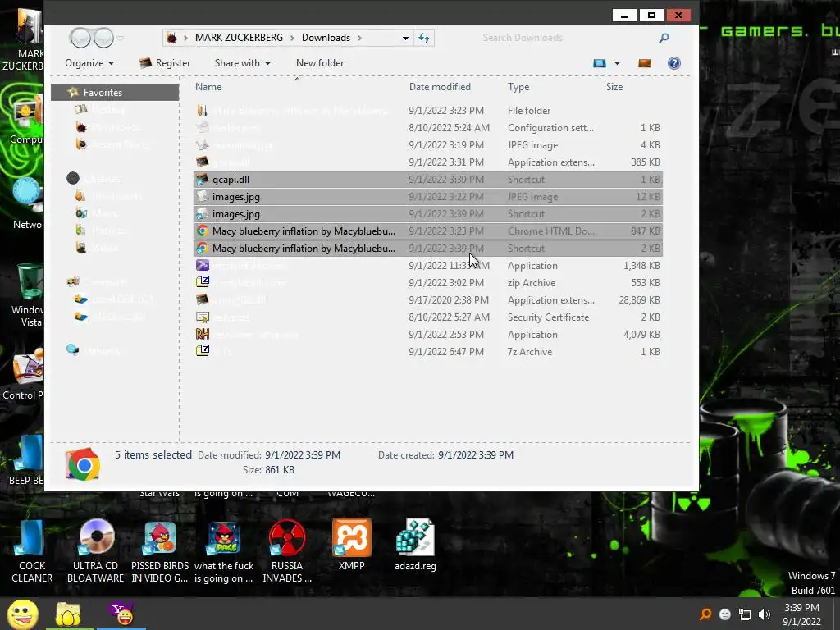
Task: Collapse the Favorites group in the navigation pane
Action: pos(115,92)
